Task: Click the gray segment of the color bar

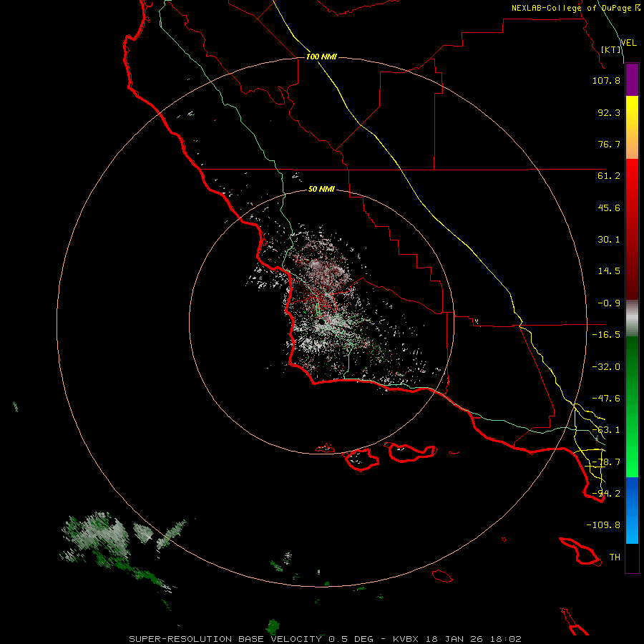Action: tap(632, 318)
